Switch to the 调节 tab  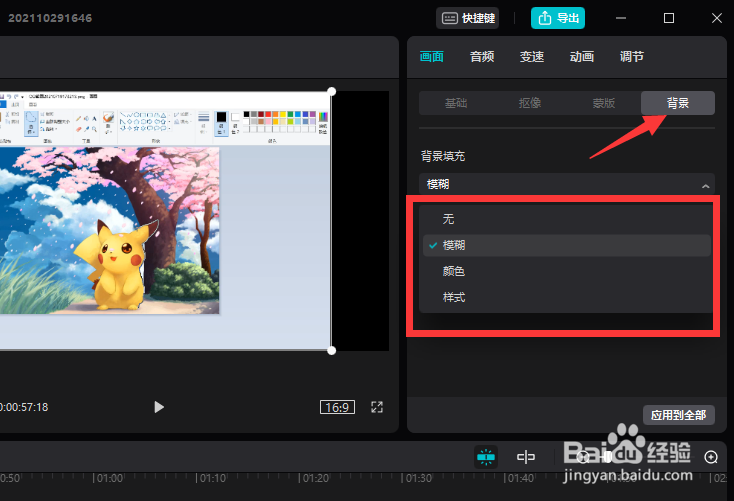point(632,57)
